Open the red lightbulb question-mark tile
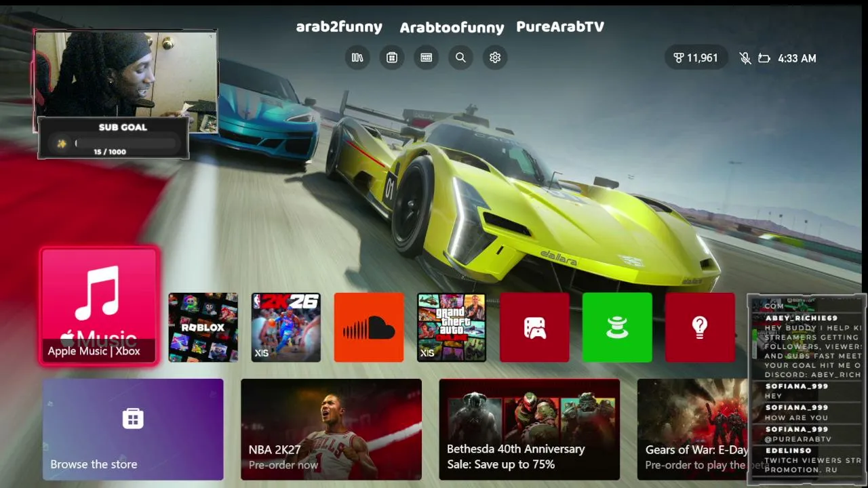868x488 pixels. click(x=700, y=327)
